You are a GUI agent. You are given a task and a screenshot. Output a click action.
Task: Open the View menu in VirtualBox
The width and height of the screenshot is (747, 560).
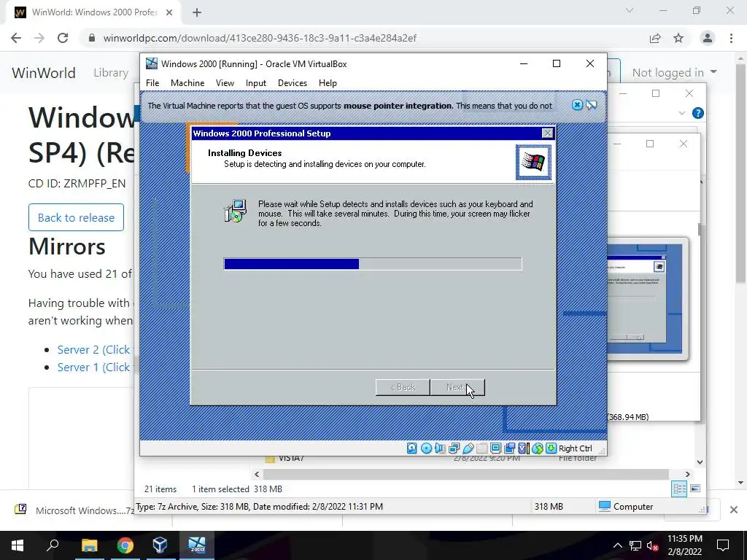tap(225, 83)
